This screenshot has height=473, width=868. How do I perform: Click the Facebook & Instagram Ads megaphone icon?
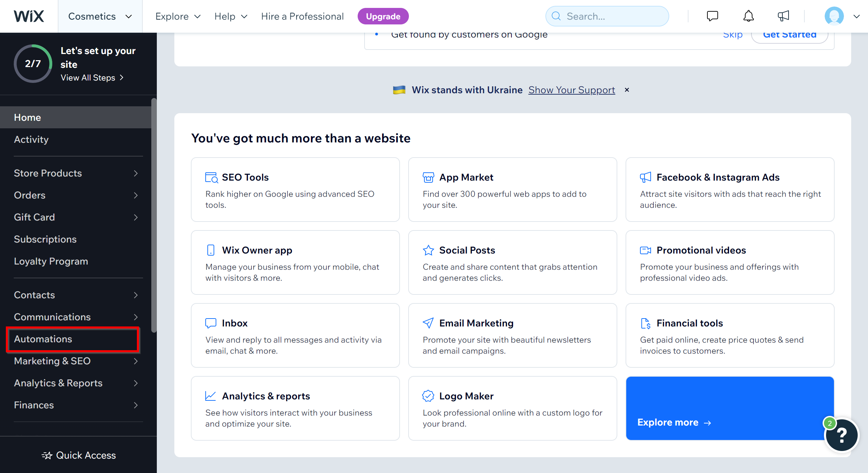(645, 177)
